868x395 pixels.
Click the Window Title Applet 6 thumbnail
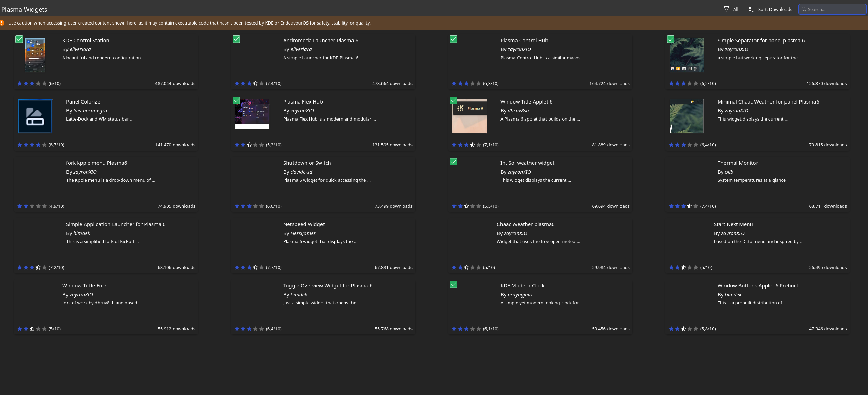469,116
